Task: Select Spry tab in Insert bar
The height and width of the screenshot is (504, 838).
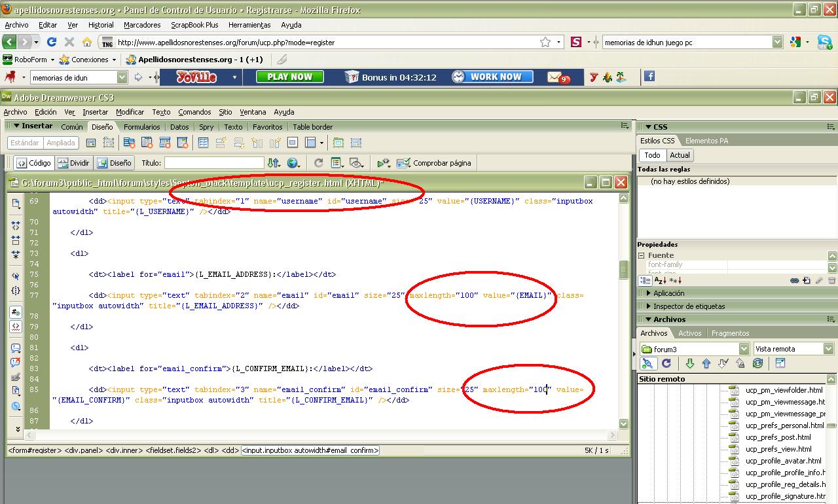Action: tap(206, 127)
